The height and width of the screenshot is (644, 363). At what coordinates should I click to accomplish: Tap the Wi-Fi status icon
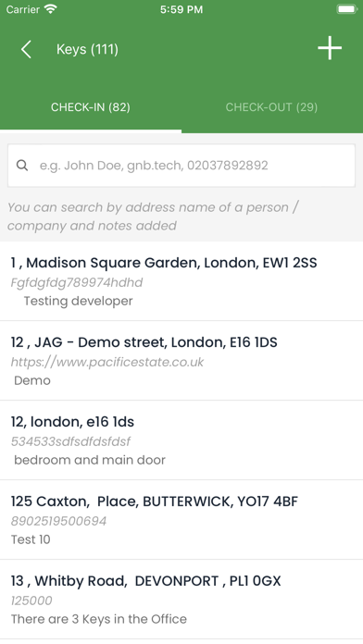click(x=51, y=9)
